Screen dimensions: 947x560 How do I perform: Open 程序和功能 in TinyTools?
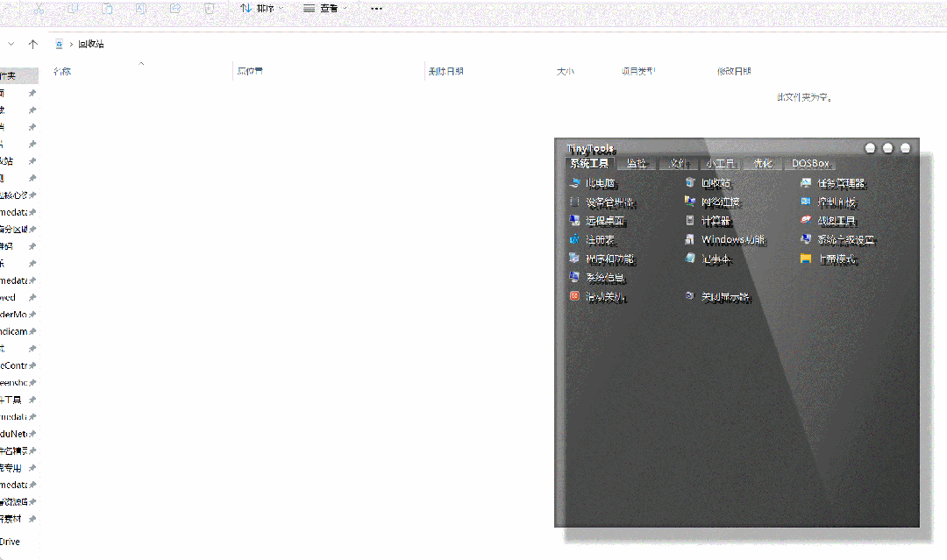(602, 259)
